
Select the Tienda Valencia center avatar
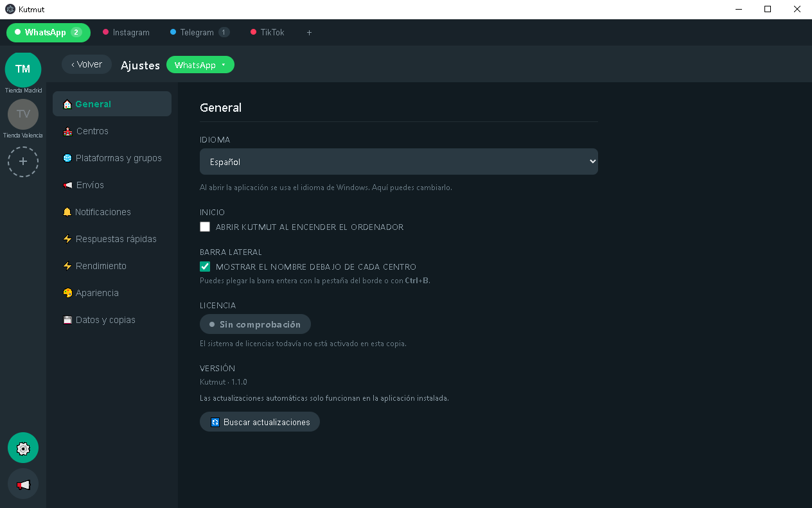tap(23, 114)
